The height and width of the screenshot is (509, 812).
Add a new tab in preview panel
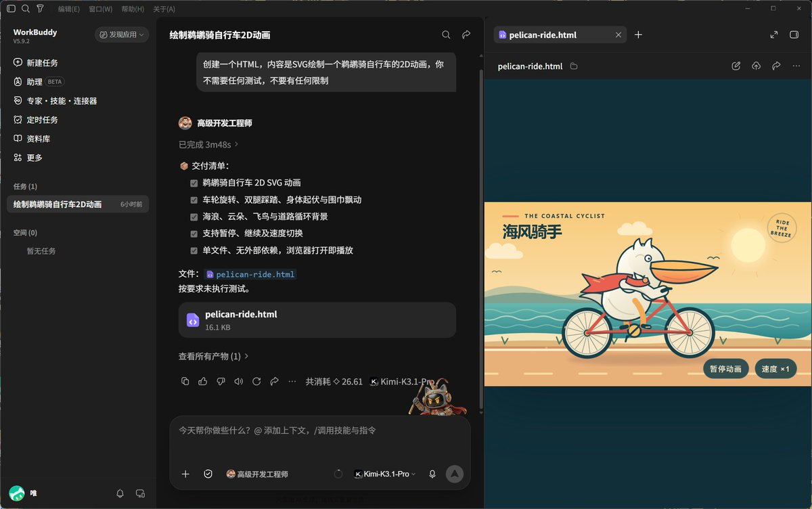638,35
